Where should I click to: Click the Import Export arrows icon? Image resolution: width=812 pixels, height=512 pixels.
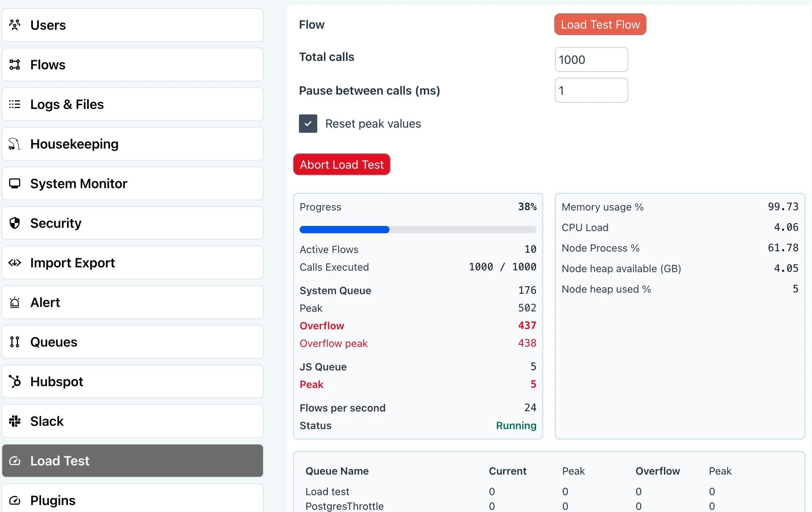15,263
